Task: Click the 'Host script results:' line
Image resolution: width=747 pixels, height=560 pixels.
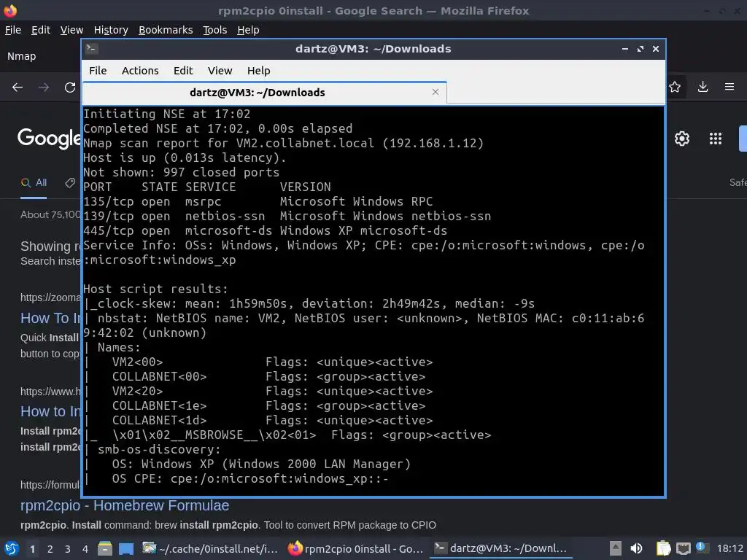Action: click(156, 289)
